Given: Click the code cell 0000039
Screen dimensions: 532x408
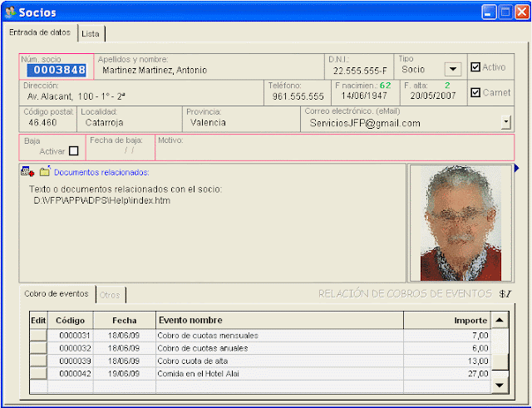Looking at the screenshot, I should [x=71, y=361].
